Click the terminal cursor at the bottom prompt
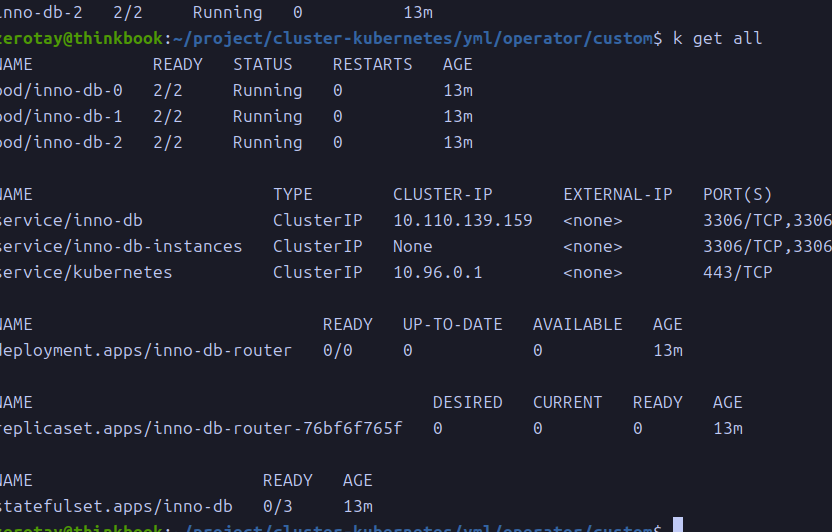Screen dimensions: 832x532 tap(677, 525)
